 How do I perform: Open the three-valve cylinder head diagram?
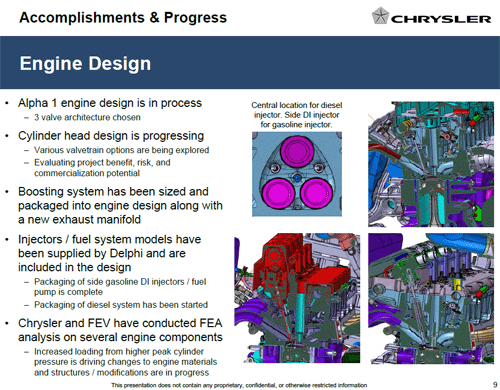pyautogui.click(x=297, y=174)
